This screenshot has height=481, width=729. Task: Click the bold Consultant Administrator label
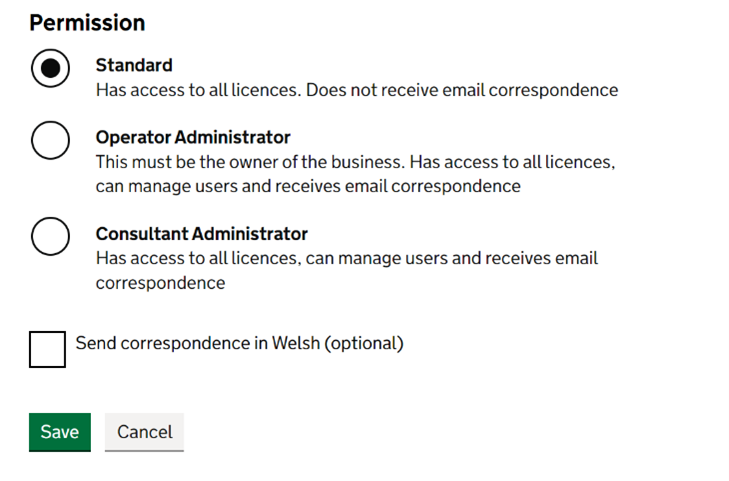click(201, 234)
